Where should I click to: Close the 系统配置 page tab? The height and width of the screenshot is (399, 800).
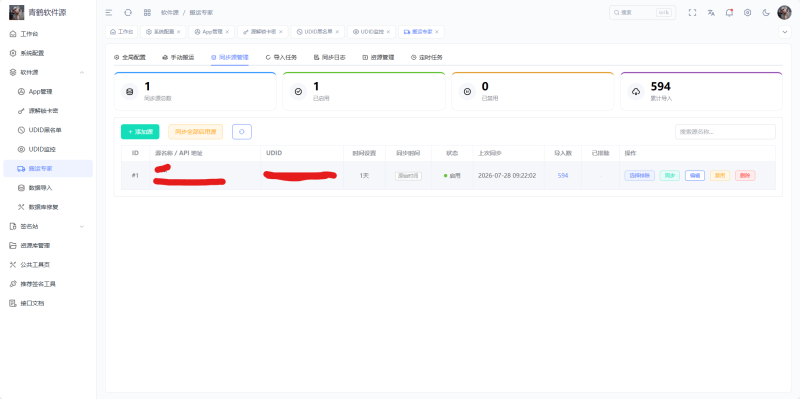(x=179, y=32)
